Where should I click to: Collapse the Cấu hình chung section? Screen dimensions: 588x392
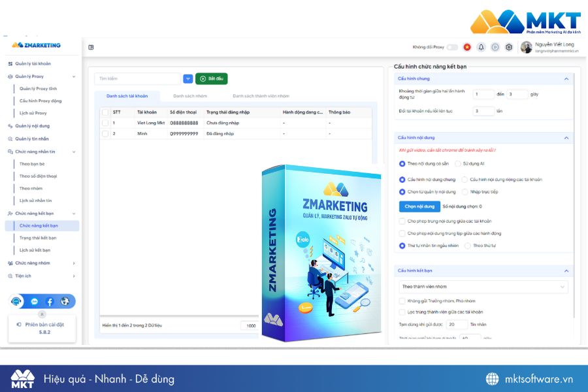click(566, 79)
